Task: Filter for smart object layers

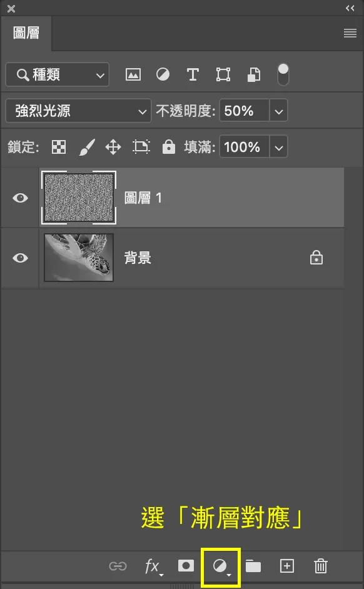Action: click(253, 74)
